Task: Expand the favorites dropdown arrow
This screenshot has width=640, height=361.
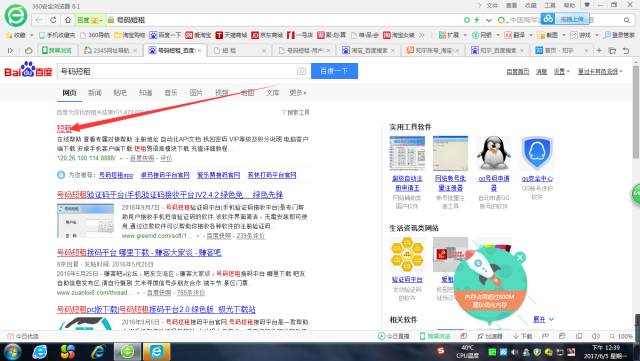Action: coord(32,36)
